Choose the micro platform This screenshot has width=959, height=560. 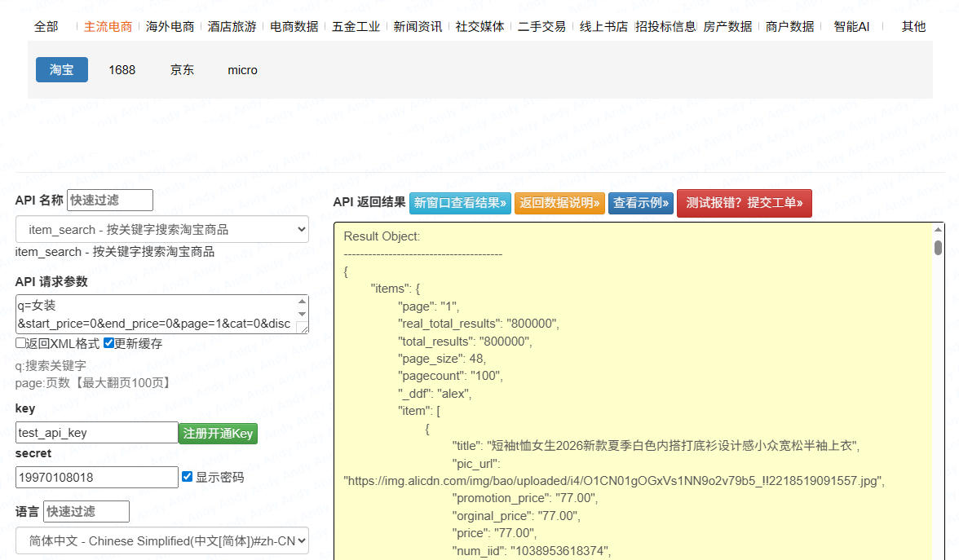coord(243,70)
